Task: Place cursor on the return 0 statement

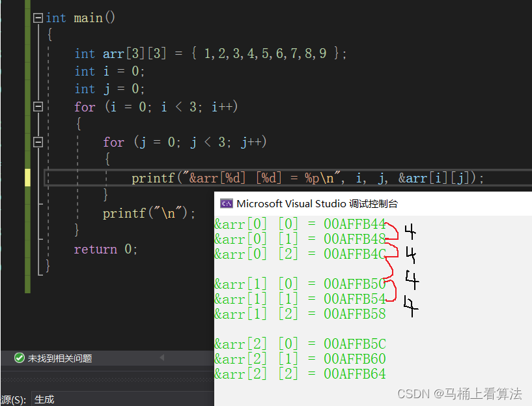Action: pos(105,249)
